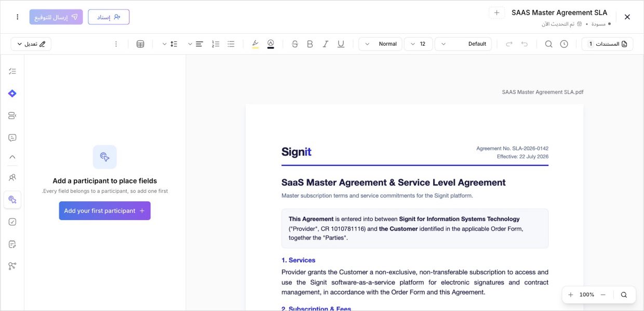
Task: Open the تعديل edit mode dropdown
Action: click(31, 44)
